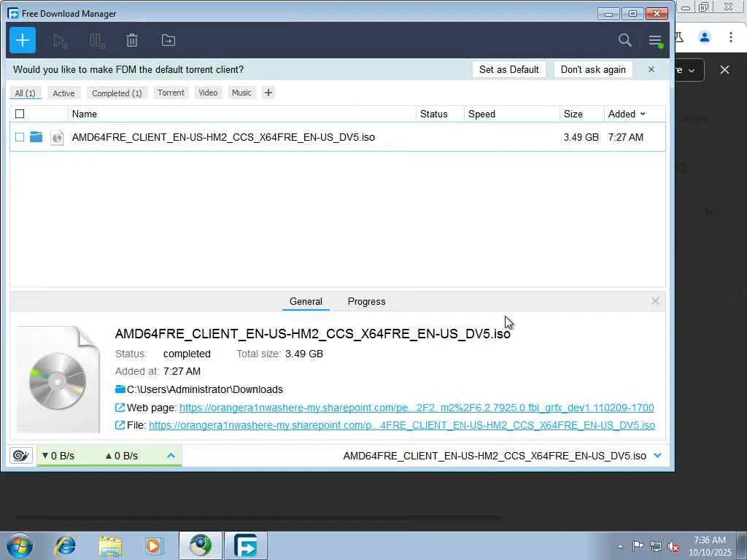
Task: Sort by the Status column header
Action: click(x=433, y=114)
